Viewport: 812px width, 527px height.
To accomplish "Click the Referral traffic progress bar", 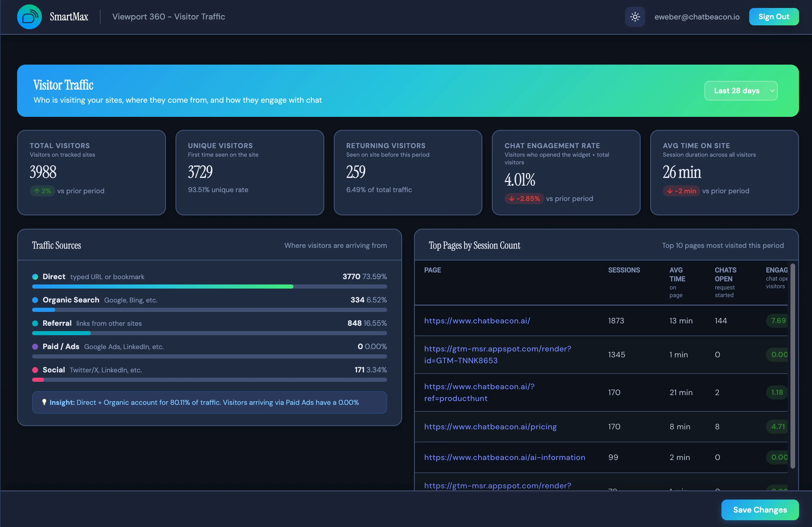I will pyautogui.click(x=209, y=333).
